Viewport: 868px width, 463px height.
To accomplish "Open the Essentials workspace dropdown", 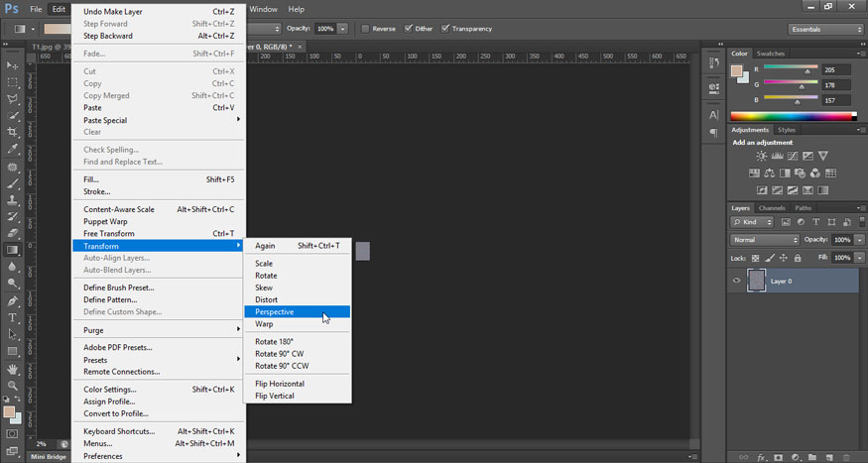I will (825, 29).
